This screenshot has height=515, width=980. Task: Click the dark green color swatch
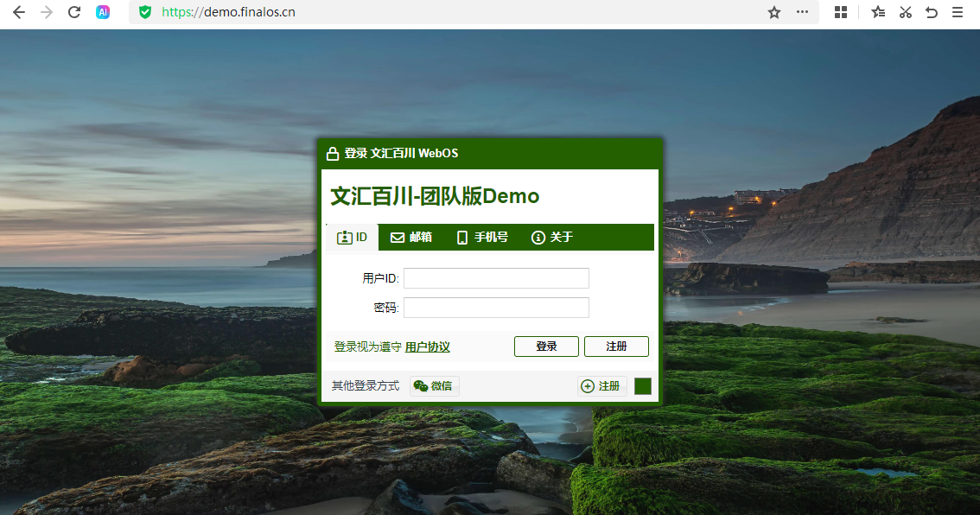pyautogui.click(x=643, y=386)
